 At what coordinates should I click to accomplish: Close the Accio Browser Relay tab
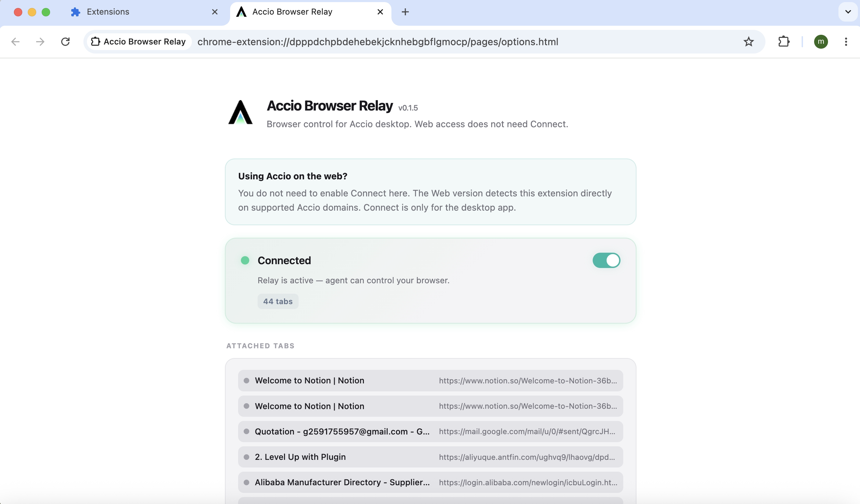(x=380, y=12)
